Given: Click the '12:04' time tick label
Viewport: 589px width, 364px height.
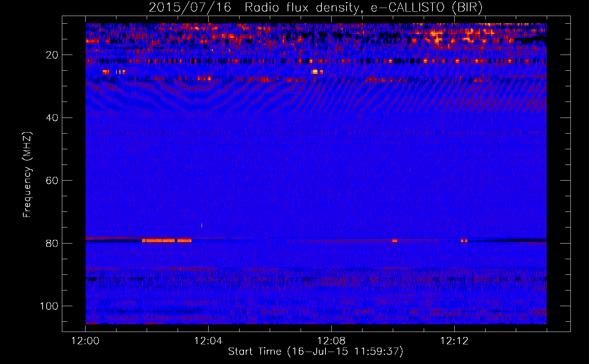Looking at the screenshot, I should 208,341.
